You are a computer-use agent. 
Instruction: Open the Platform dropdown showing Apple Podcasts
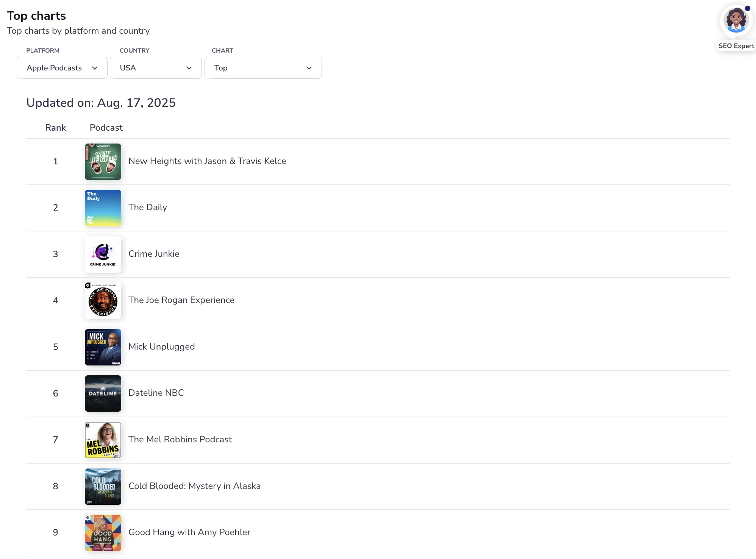62,68
